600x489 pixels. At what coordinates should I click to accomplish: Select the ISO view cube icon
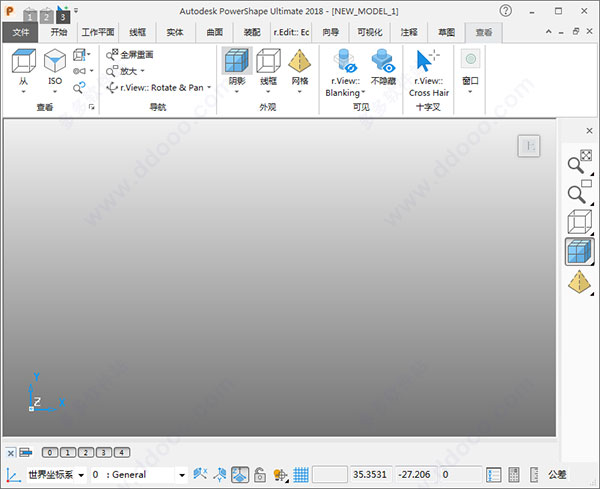tap(55, 61)
